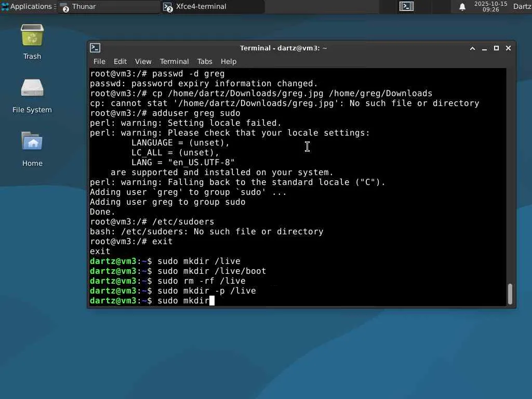The height and width of the screenshot is (399, 532).
Task: Open the File System desktop icon
Action: 32,96
